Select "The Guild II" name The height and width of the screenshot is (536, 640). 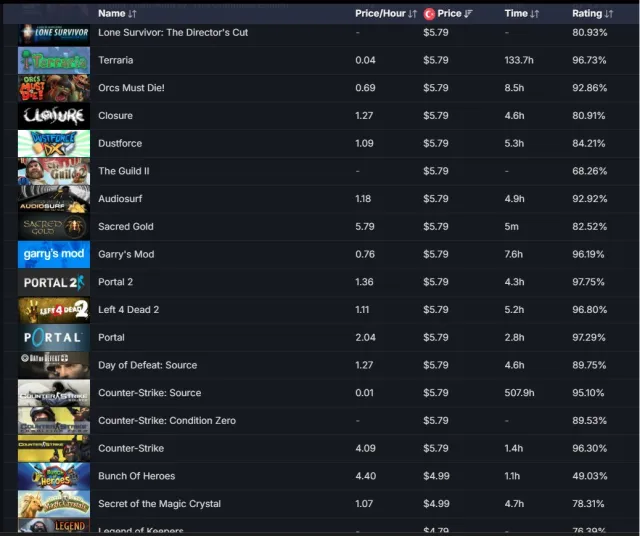click(x=124, y=171)
